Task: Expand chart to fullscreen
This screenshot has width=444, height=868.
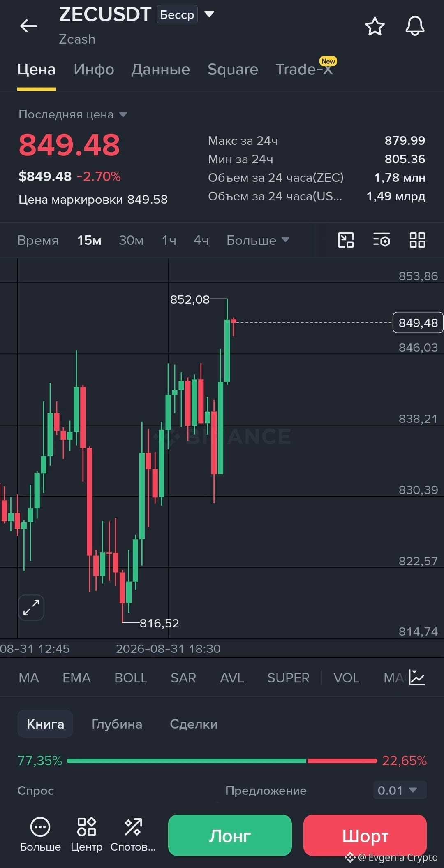Action: pos(31,608)
